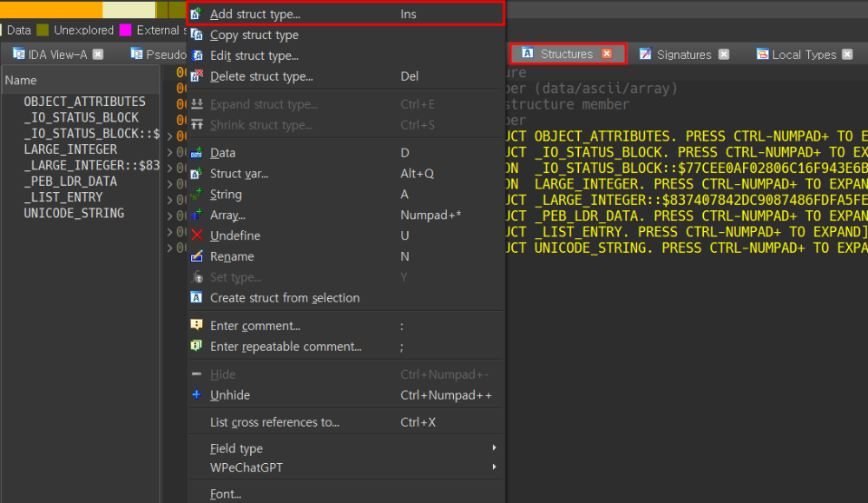Screen dimensions: 868x503
Task: Close the IDA View-A tab
Action: pos(98,54)
